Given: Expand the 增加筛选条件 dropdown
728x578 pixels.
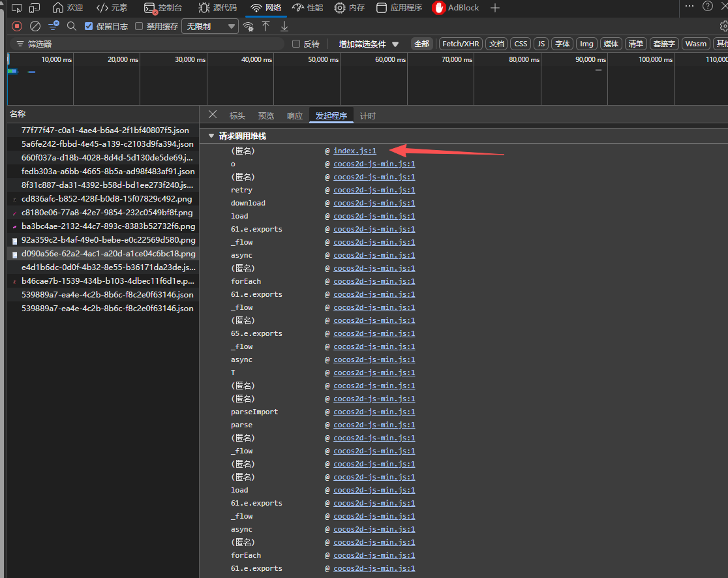Looking at the screenshot, I should coord(368,44).
